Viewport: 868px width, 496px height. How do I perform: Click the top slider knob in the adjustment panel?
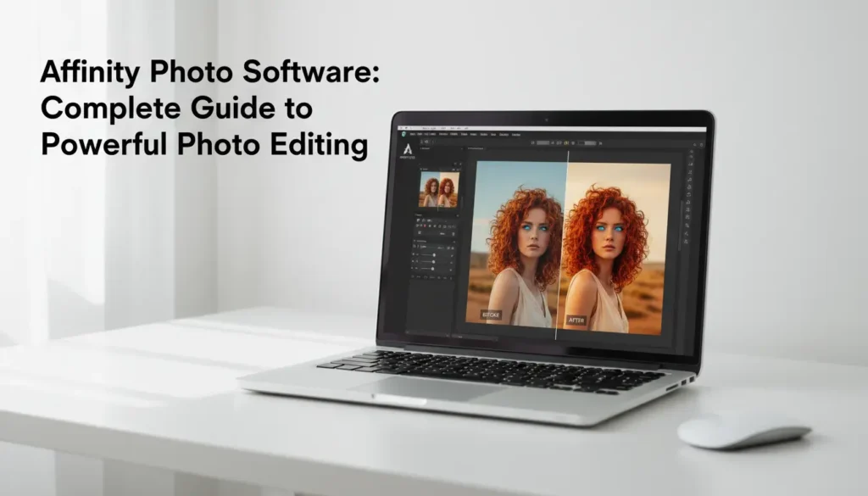(x=434, y=255)
